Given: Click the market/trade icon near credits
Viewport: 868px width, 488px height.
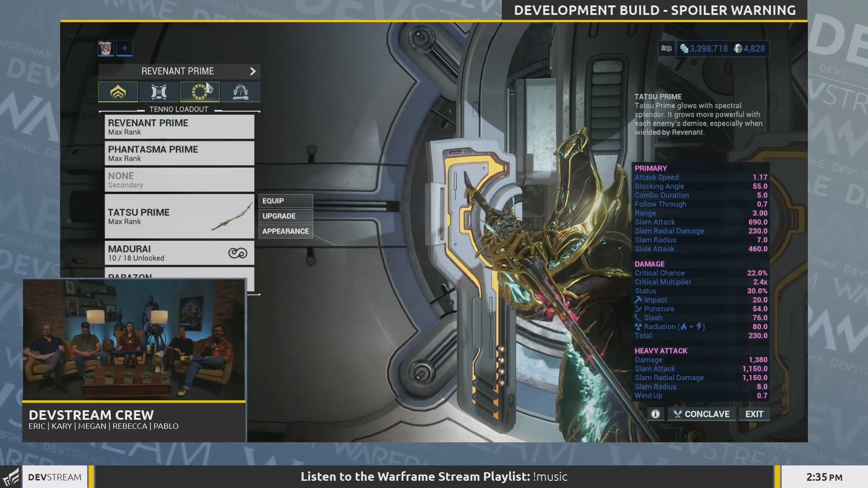Looking at the screenshot, I should tap(666, 48).
